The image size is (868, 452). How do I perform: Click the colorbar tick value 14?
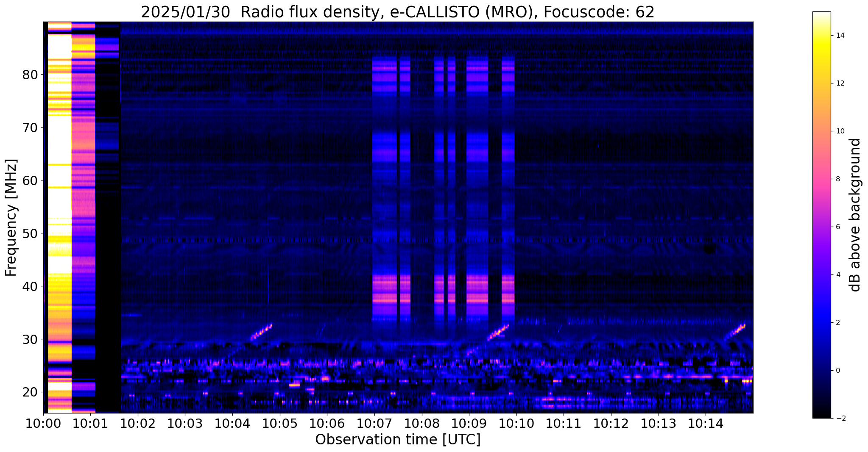(840, 36)
